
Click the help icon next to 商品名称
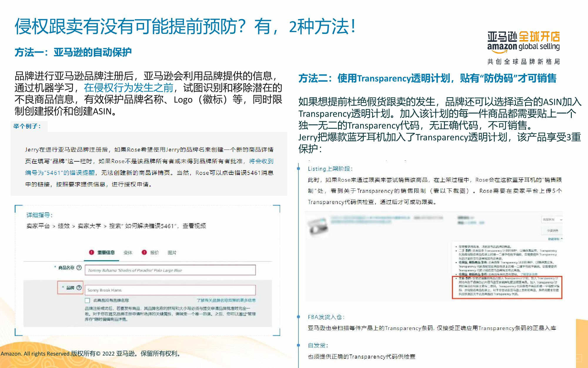click(x=79, y=268)
